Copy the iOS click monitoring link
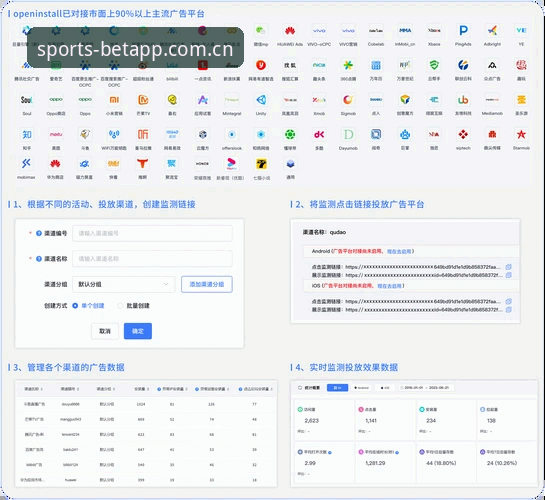The width and height of the screenshot is (545, 500). [x=508, y=301]
